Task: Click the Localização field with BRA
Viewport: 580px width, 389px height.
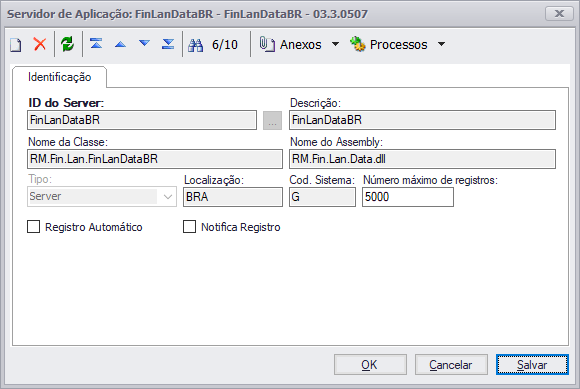Action: coord(233,197)
